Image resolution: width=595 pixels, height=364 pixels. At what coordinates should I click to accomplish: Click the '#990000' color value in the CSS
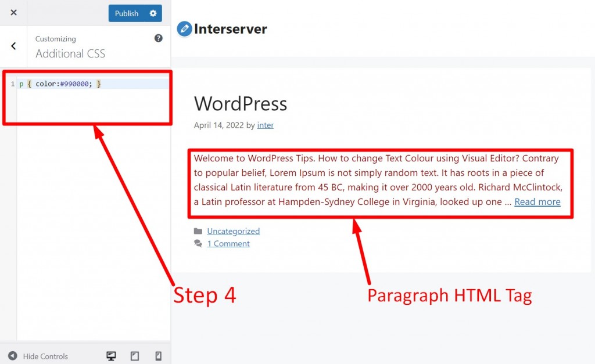click(74, 84)
